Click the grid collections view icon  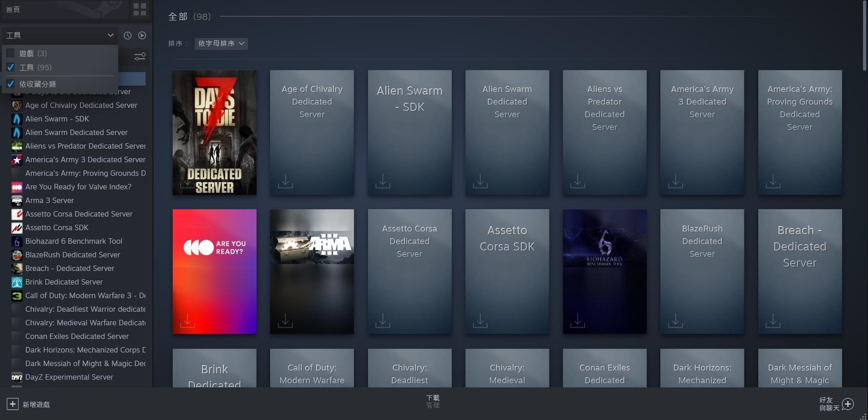pos(140,10)
